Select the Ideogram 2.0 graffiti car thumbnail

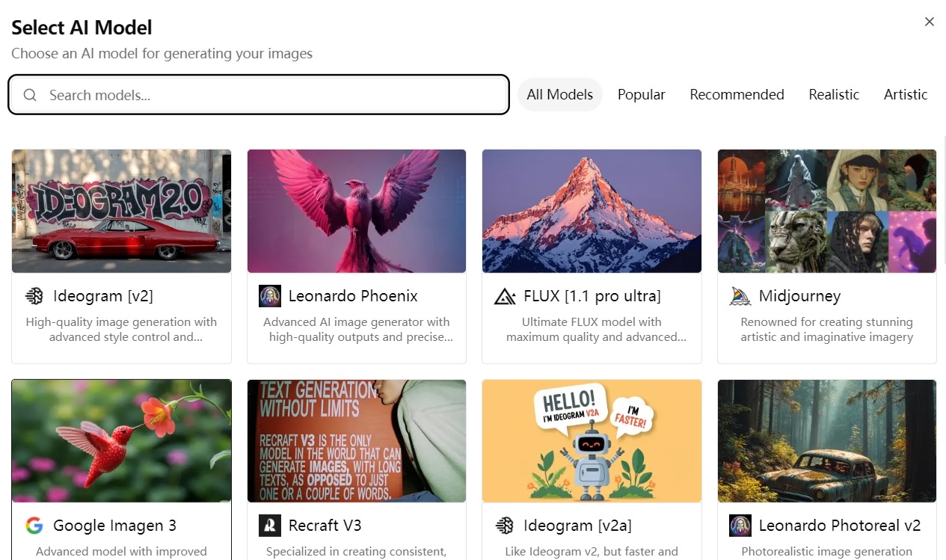[122, 211]
